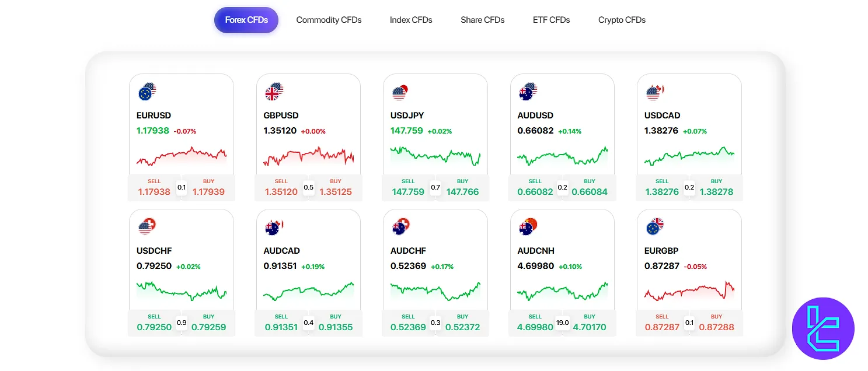The image size is (868, 371).
Task: Click the AUDCAD price chart thumbnail
Action: (x=308, y=292)
